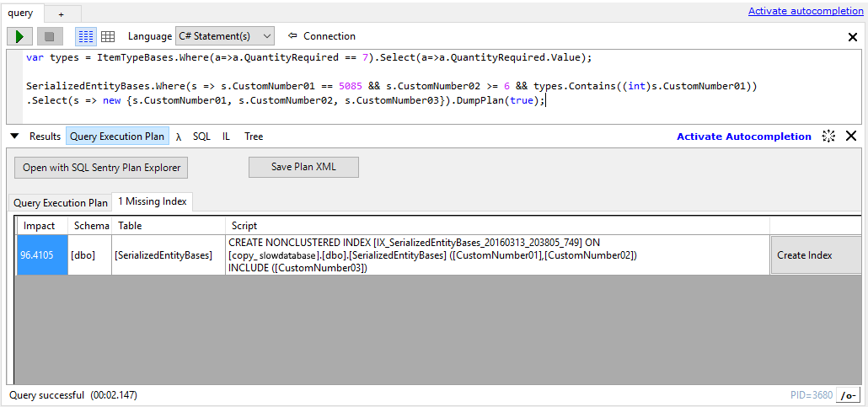Click the Script column header

[497, 226]
